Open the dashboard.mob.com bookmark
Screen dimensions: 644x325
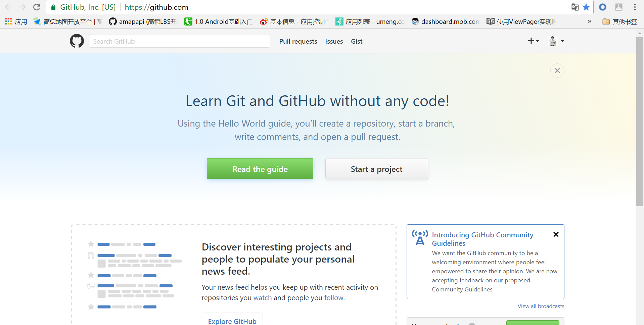coord(445,21)
